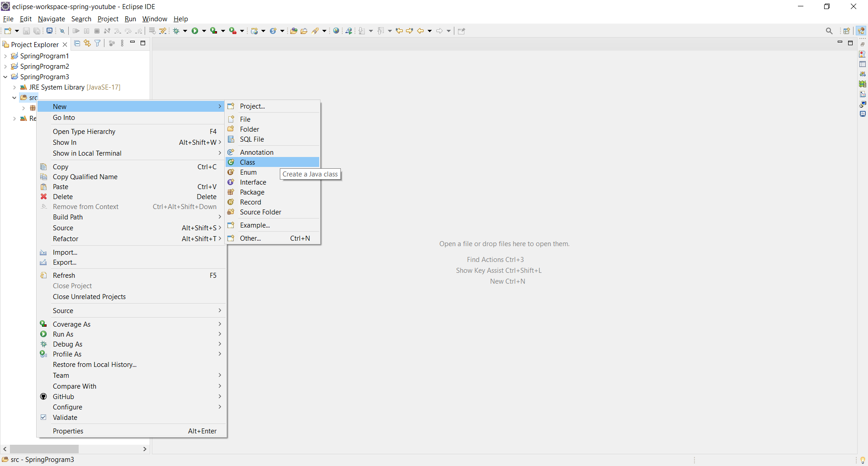
Task: Open the dropdown arrow next to Back arrow
Action: (x=429, y=31)
